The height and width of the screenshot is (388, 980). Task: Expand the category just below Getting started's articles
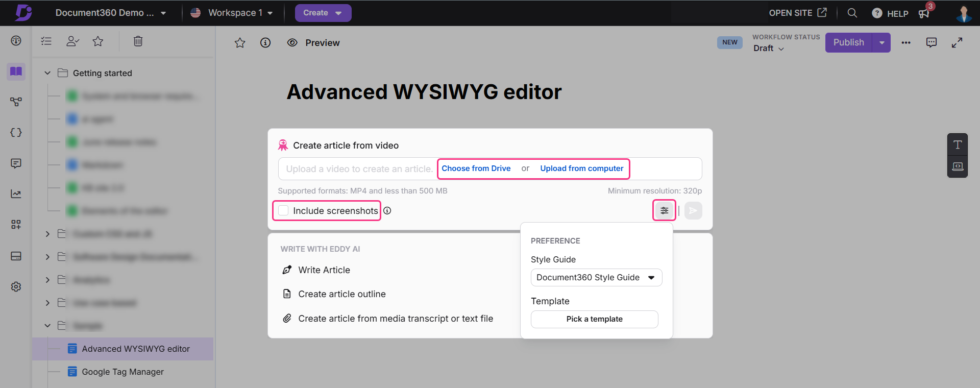(47, 234)
